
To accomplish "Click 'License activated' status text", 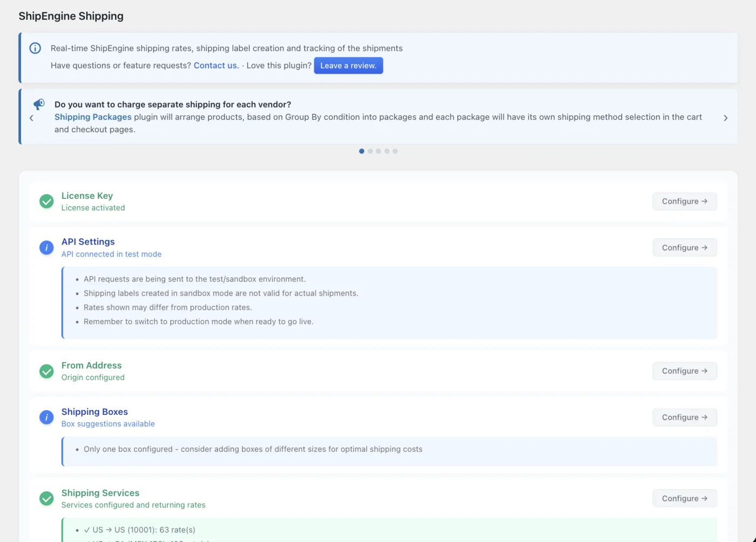I will [x=93, y=208].
